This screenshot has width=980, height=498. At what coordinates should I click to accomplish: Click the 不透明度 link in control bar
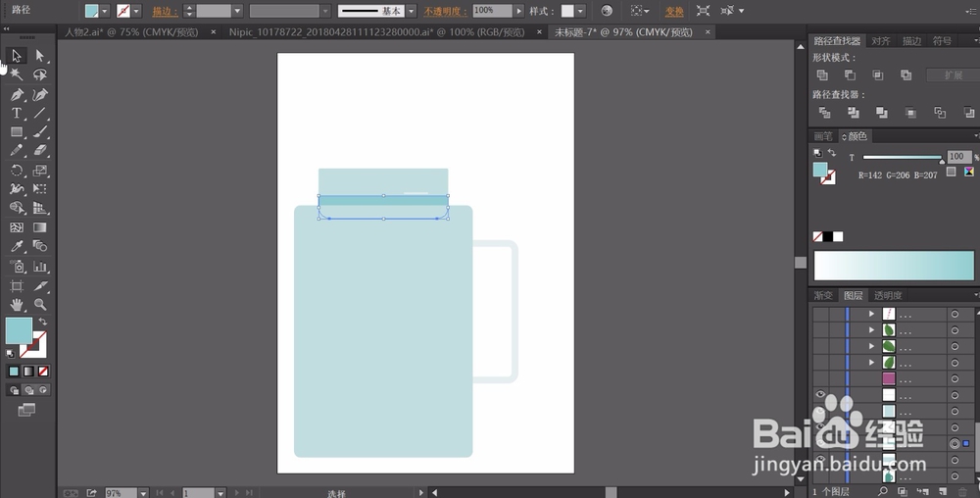(x=446, y=11)
